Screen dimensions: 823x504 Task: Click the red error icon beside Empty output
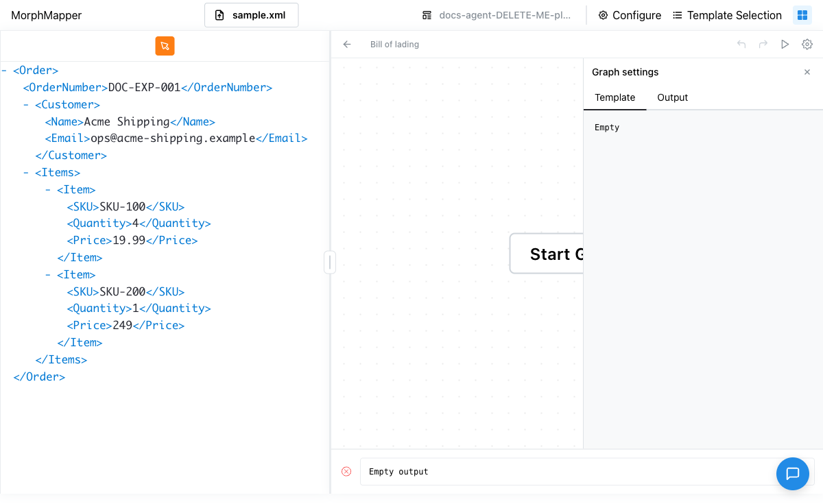[x=346, y=472]
